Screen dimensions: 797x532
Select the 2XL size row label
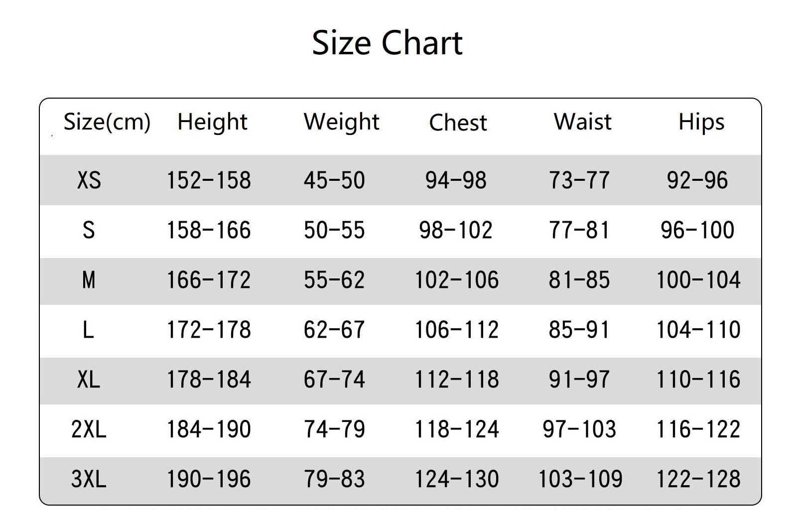[x=89, y=429]
